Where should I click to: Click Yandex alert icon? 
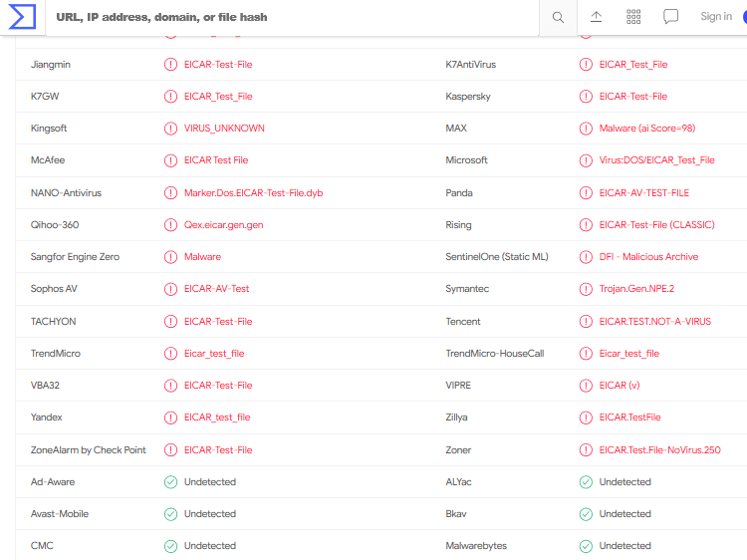coord(170,418)
